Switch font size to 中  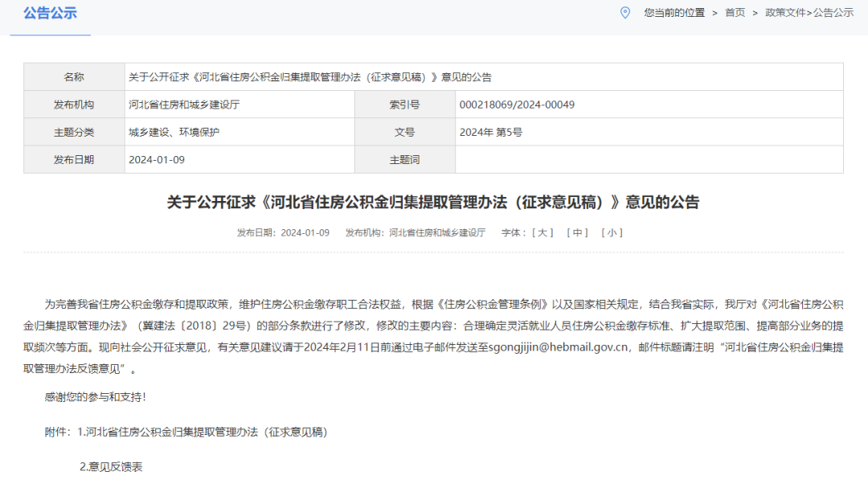[575, 234]
